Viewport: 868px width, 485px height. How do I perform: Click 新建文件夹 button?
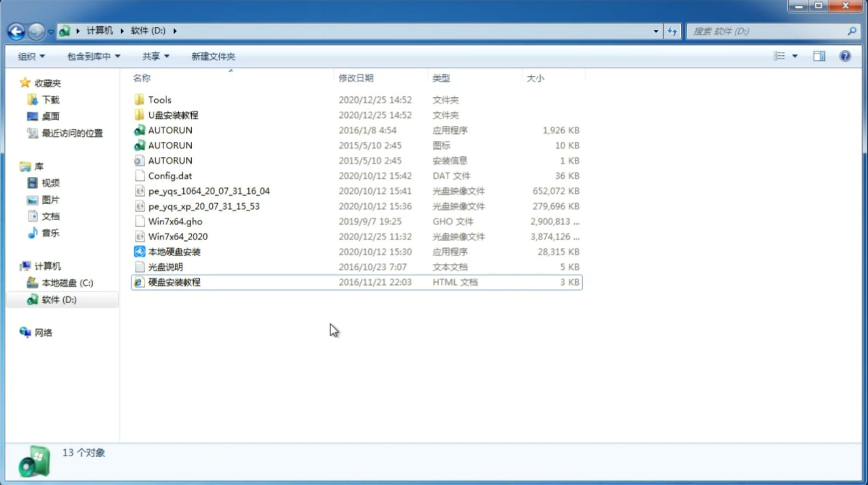[x=214, y=56]
